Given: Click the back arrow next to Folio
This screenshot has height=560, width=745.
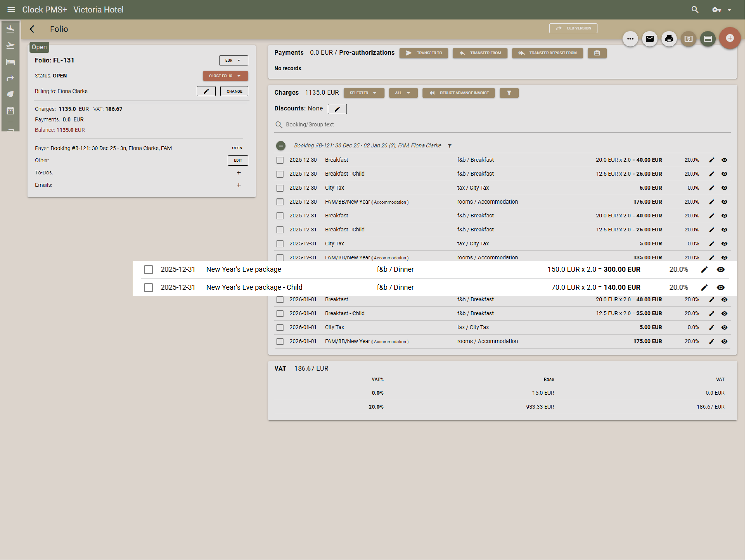Looking at the screenshot, I should (x=32, y=29).
